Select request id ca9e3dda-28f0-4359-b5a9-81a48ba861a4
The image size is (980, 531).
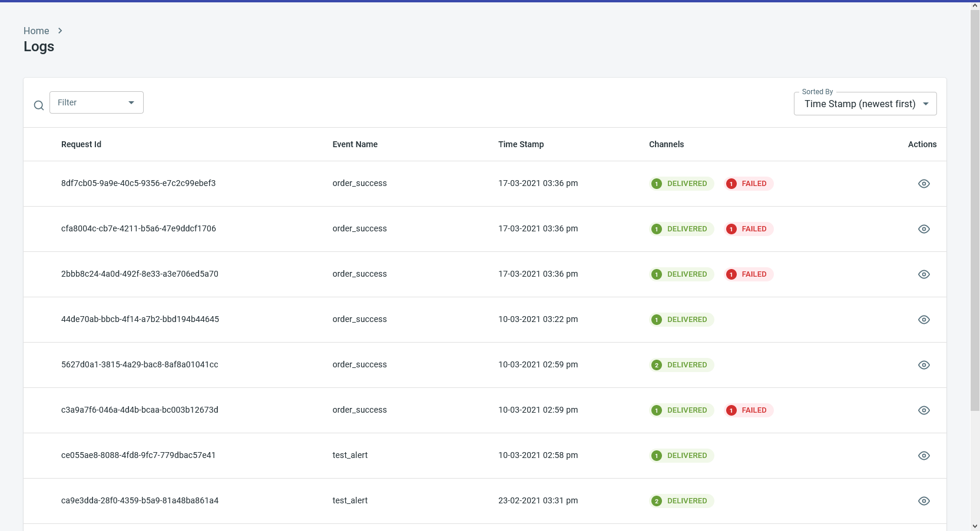140,500
